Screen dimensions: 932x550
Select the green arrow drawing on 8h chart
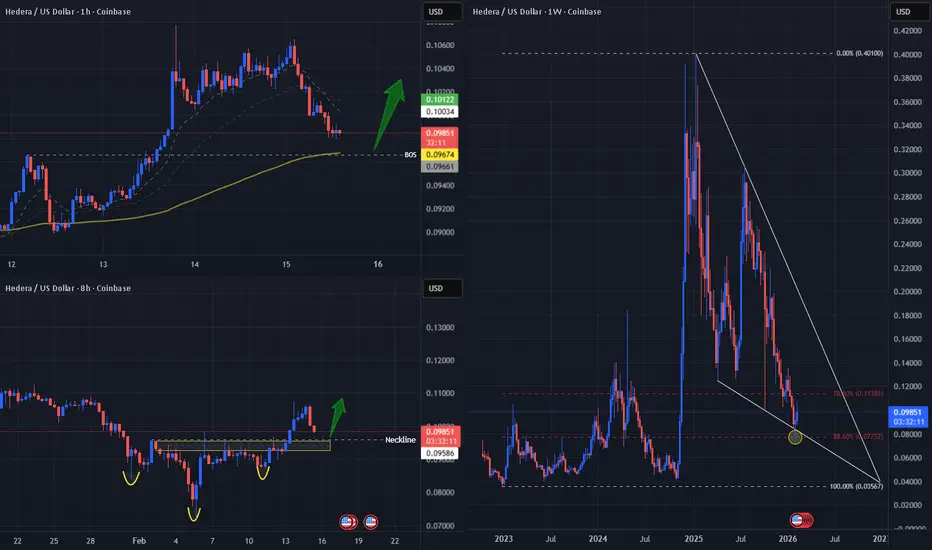[x=338, y=417]
